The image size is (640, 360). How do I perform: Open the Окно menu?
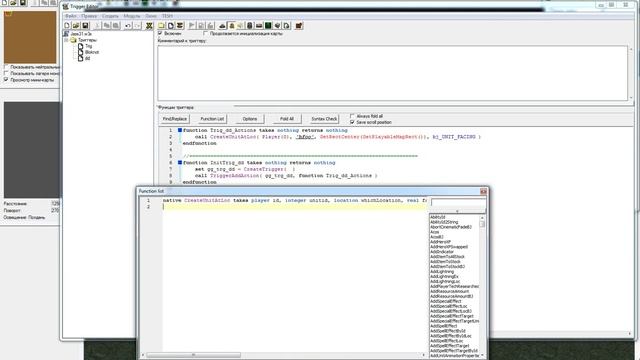pyautogui.click(x=151, y=16)
